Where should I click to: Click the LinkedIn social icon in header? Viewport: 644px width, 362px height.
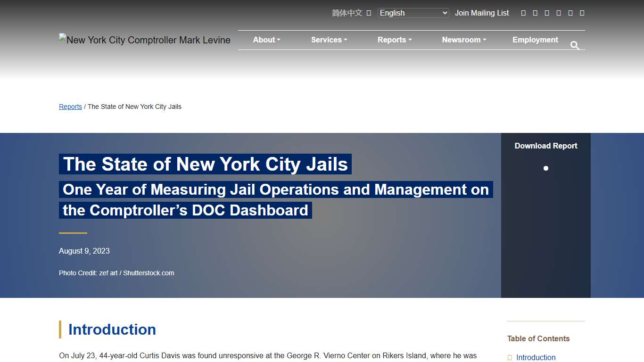570,13
